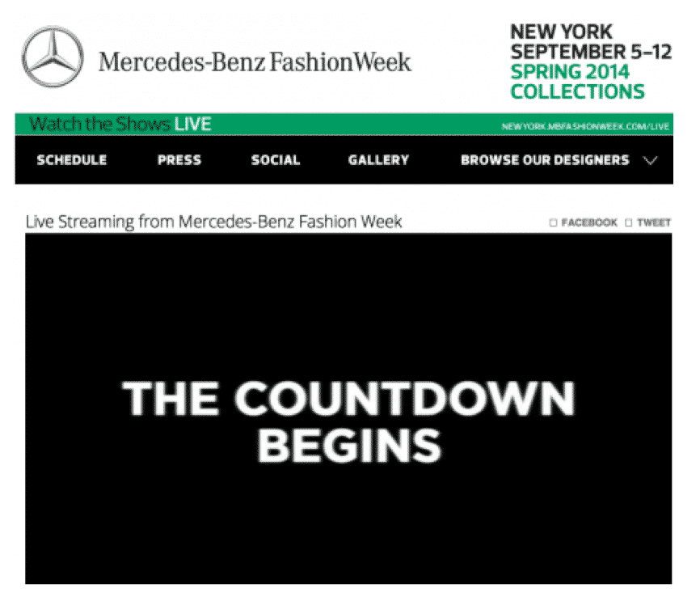
Task: Share the page via Facebook link
Action: point(589,222)
